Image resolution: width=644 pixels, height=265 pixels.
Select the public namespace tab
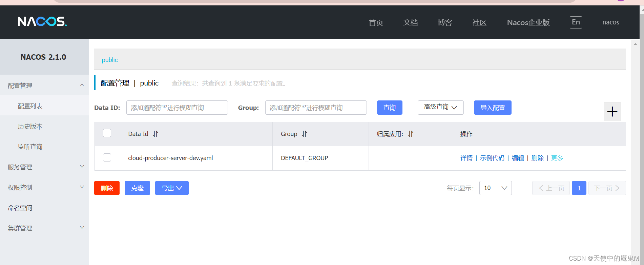click(x=110, y=60)
